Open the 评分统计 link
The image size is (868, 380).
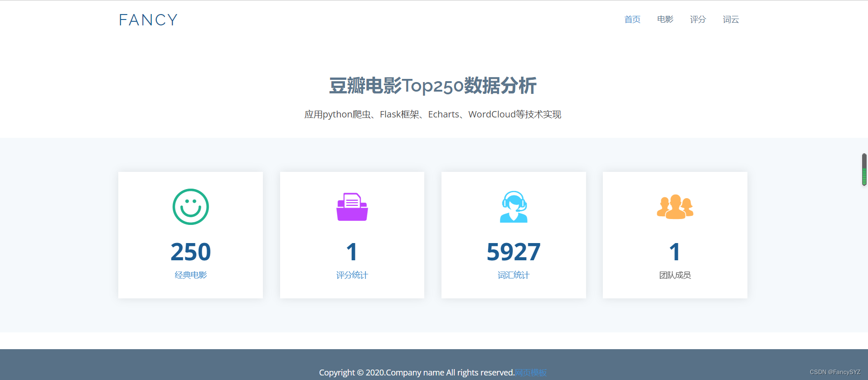click(352, 275)
